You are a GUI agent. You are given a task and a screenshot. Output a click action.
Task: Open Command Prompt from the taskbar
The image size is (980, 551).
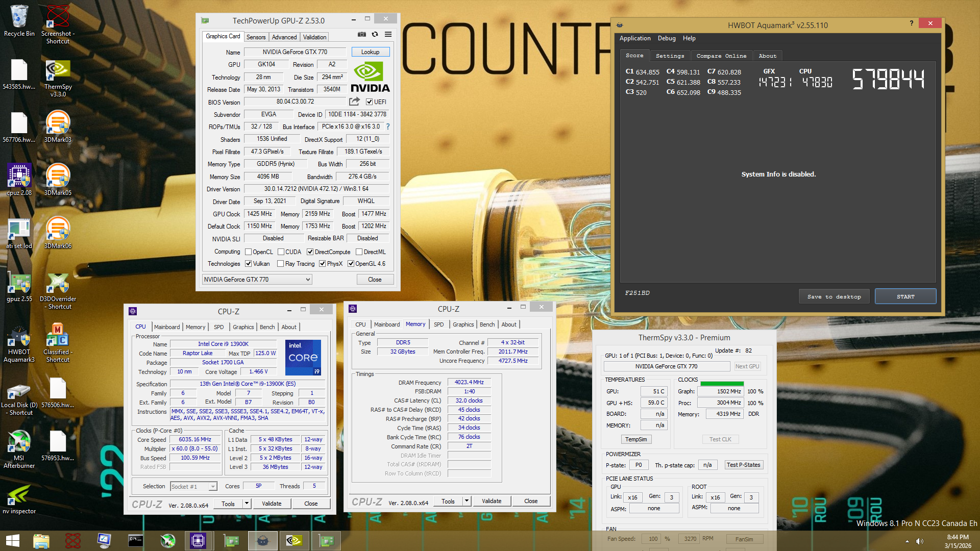click(135, 541)
